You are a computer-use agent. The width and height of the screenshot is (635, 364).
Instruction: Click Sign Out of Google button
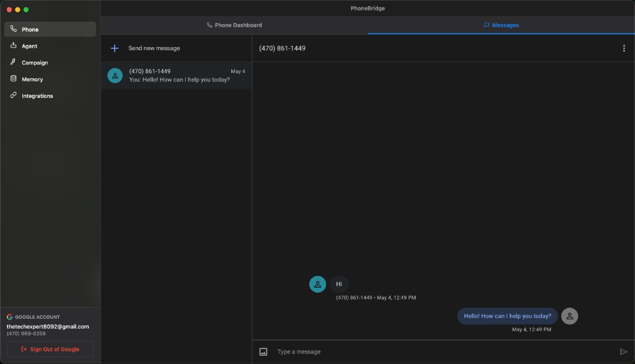point(50,349)
